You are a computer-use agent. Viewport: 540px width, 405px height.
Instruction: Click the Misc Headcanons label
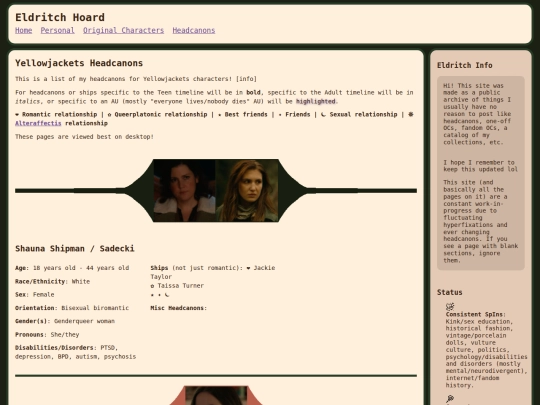point(177,308)
